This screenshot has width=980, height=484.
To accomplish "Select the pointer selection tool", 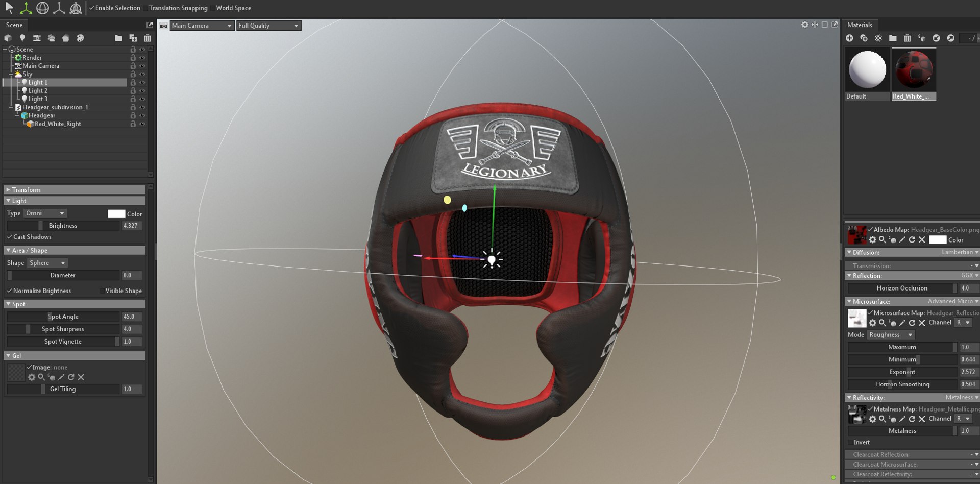I will click(x=9, y=8).
